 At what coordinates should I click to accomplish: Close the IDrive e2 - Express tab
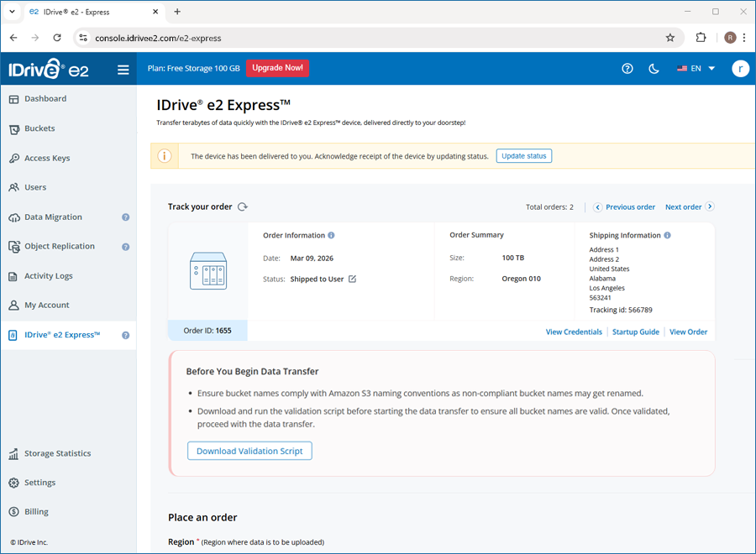(x=155, y=12)
